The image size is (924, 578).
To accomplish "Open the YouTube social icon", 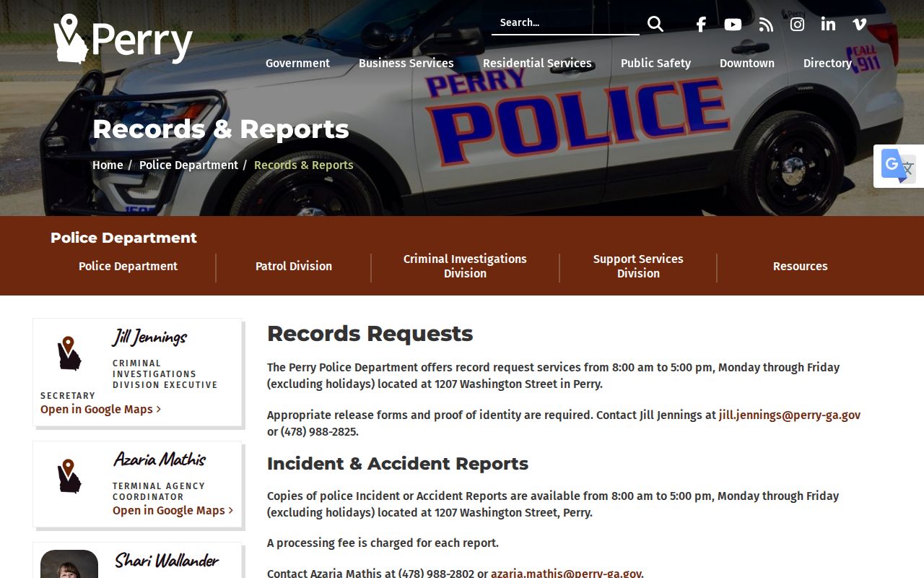I will point(733,25).
